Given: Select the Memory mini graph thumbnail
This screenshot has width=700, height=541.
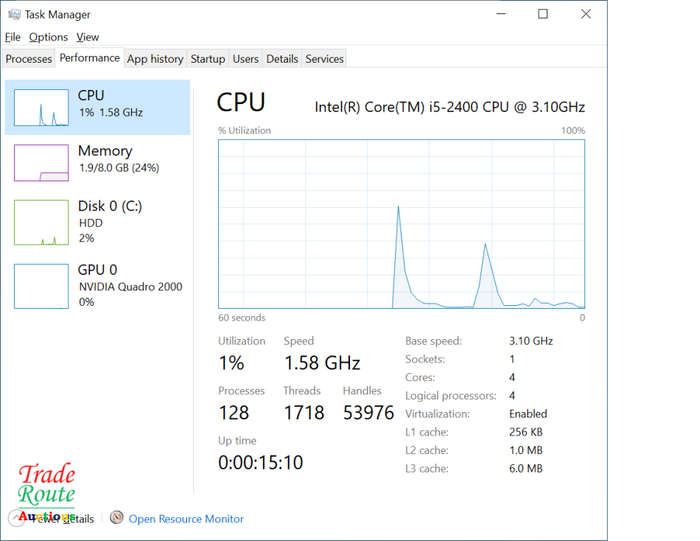Looking at the screenshot, I should click(41, 162).
